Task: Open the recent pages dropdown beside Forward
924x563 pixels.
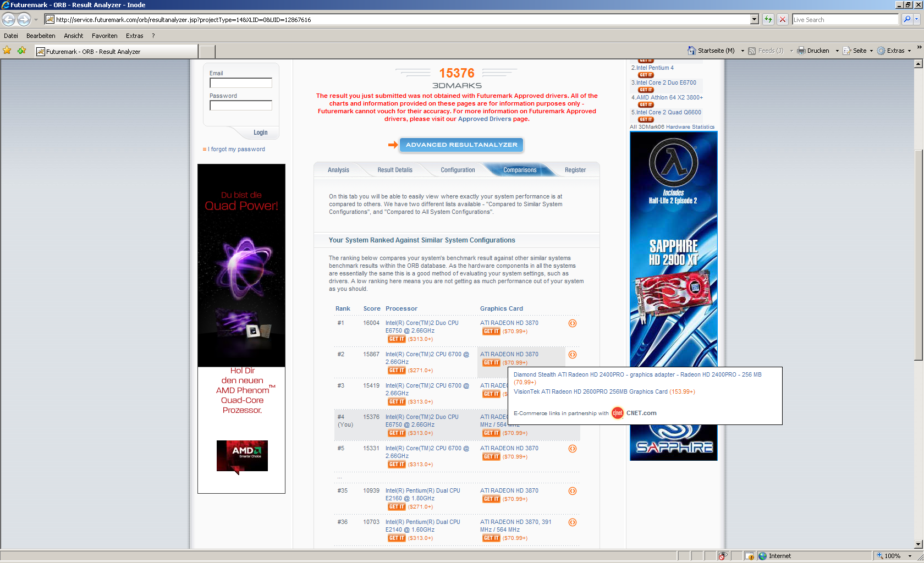Action: pos(36,19)
